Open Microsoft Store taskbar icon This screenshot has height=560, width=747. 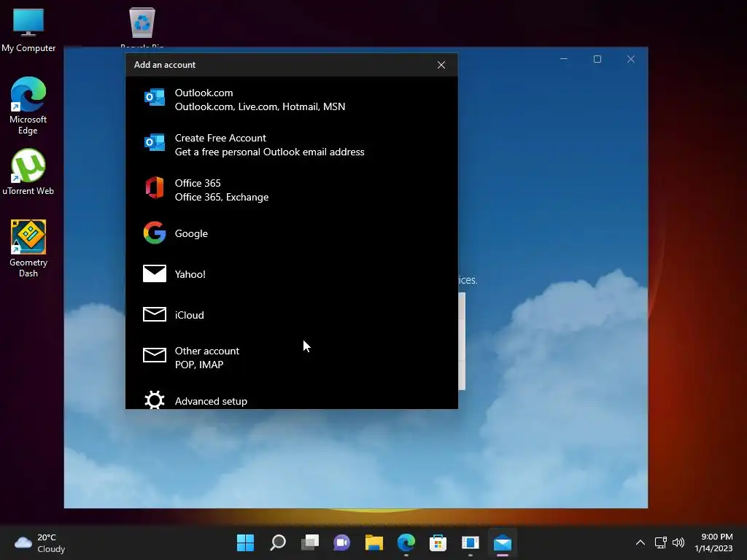pos(438,542)
